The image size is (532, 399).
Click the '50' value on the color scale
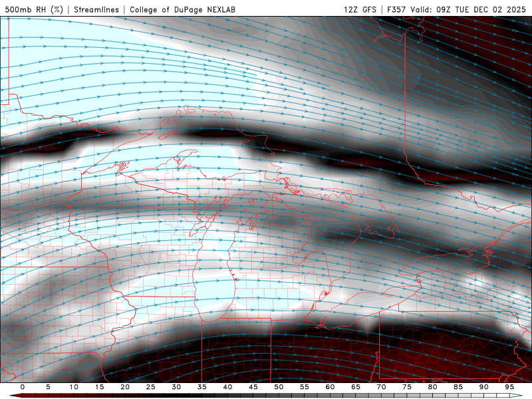click(x=279, y=387)
